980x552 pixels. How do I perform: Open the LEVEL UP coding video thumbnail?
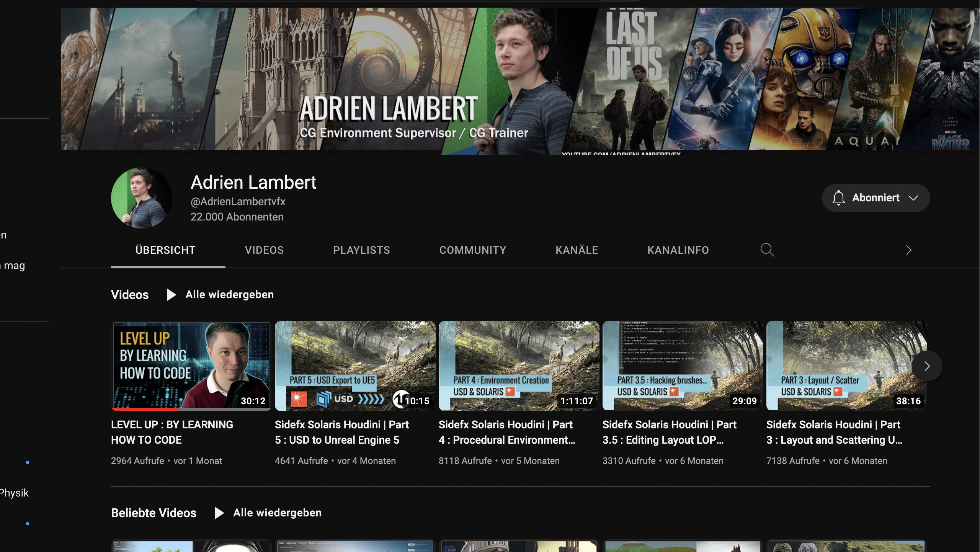pos(191,366)
